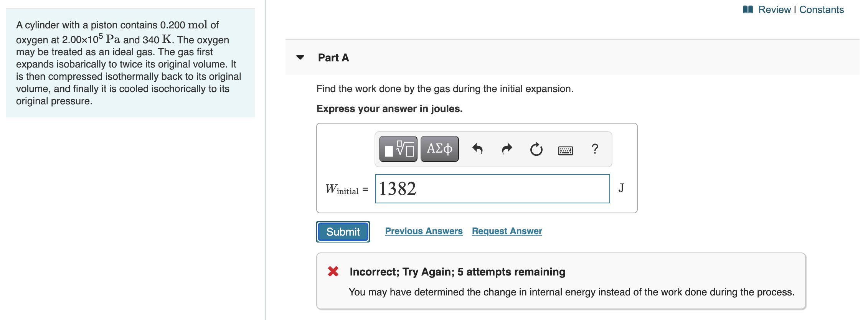Click Request Answer link
868x320 pixels.
(x=507, y=231)
